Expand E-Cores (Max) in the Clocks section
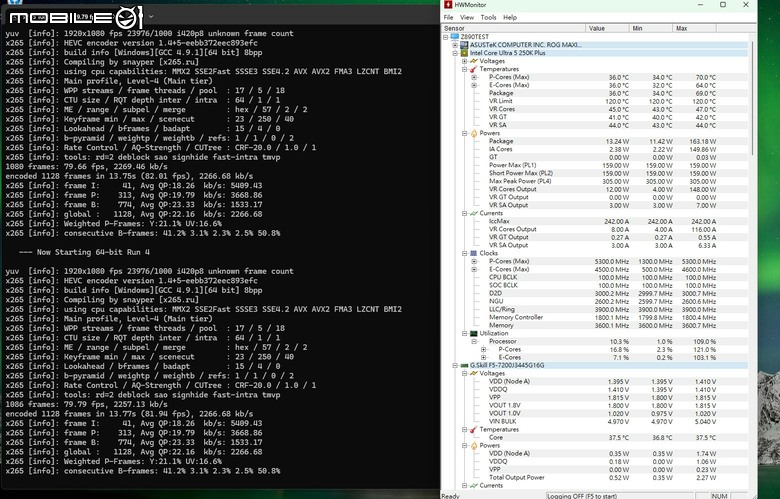The image size is (780, 499). point(474,269)
